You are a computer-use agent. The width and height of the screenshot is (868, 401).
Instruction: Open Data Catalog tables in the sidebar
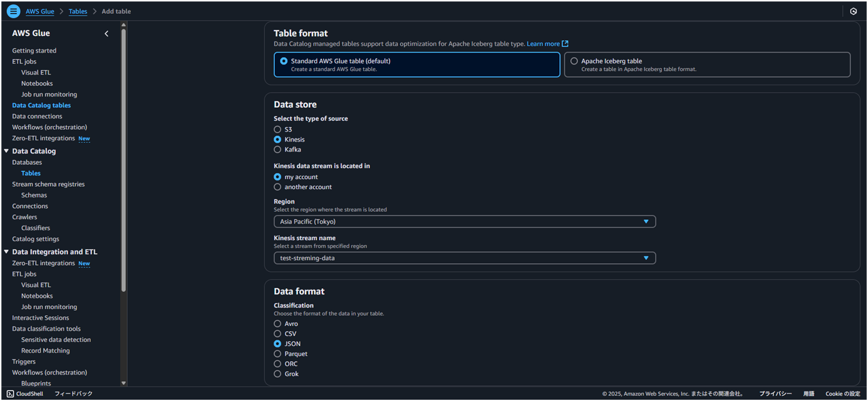point(41,105)
